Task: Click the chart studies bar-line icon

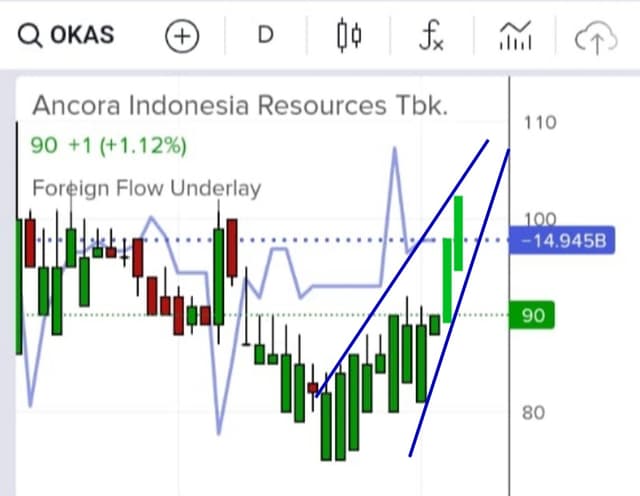Action: point(514,37)
